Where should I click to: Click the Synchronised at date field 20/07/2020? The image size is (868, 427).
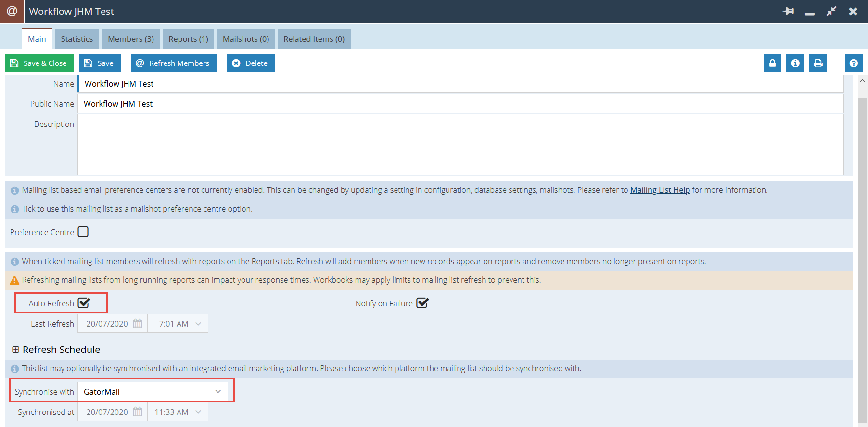(x=113, y=412)
